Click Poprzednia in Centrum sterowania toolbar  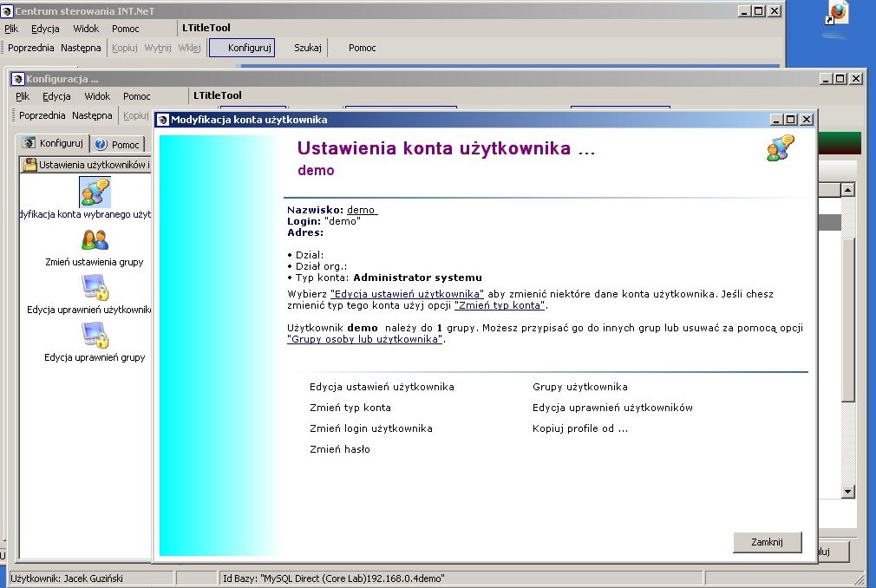(x=30, y=48)
